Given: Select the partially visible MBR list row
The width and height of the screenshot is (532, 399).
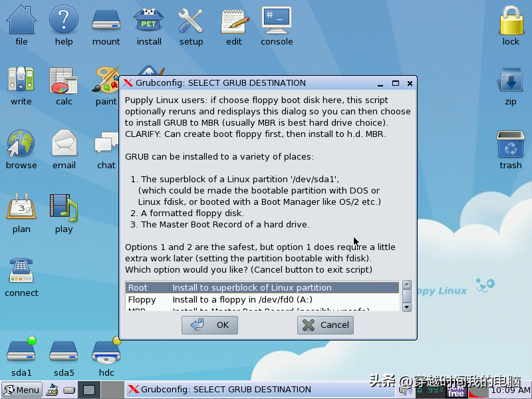Looking at the screenshot, I should (262, 309).
